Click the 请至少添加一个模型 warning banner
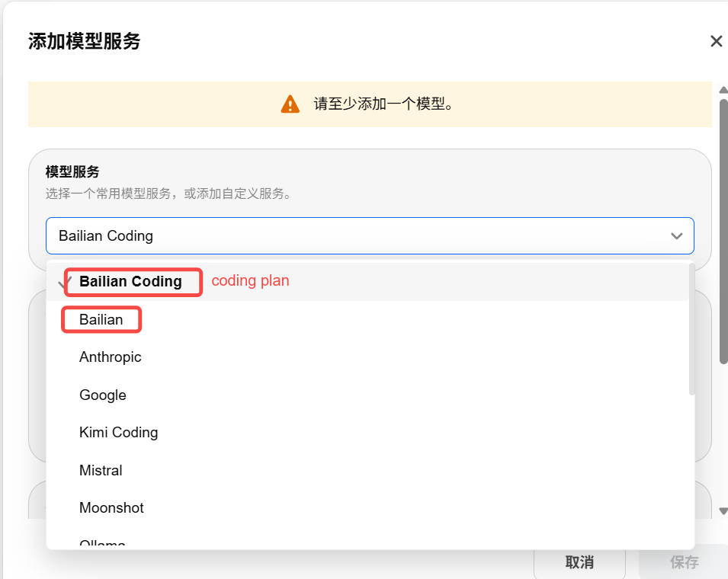 tap(370, 104)
